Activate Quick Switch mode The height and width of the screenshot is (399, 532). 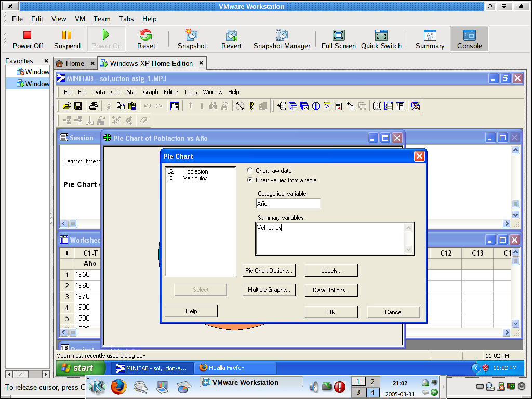pos(381,39)
